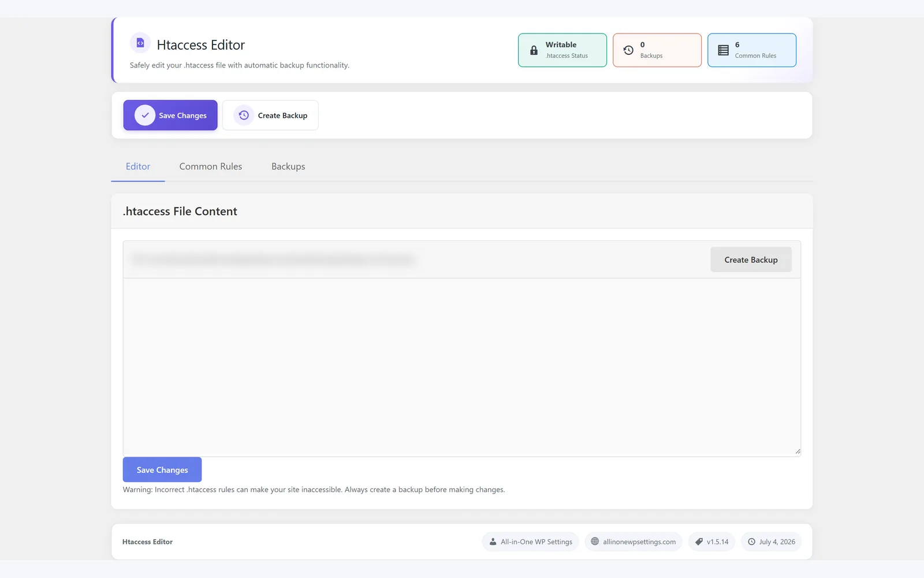Click inside the .htaccess content text area
The height and width of the screenshot is (578, 924).
pos(462,368)
